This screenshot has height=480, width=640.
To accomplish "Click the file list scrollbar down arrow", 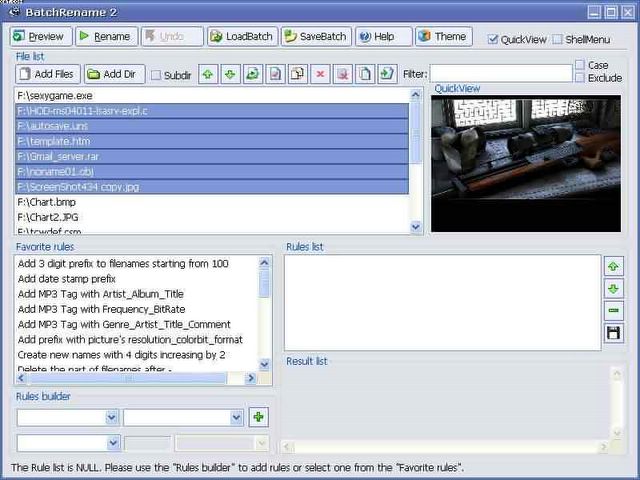I will [x=416, y=226].
